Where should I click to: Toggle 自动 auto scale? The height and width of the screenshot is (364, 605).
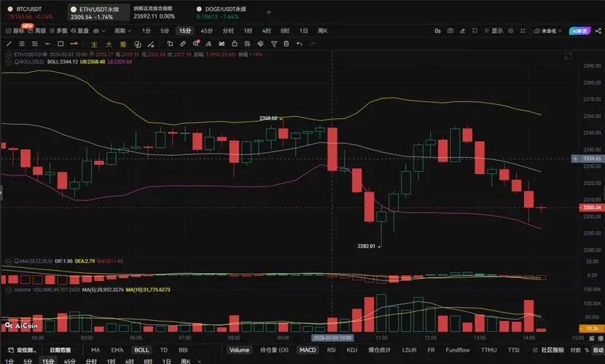[x=598, y=350]
